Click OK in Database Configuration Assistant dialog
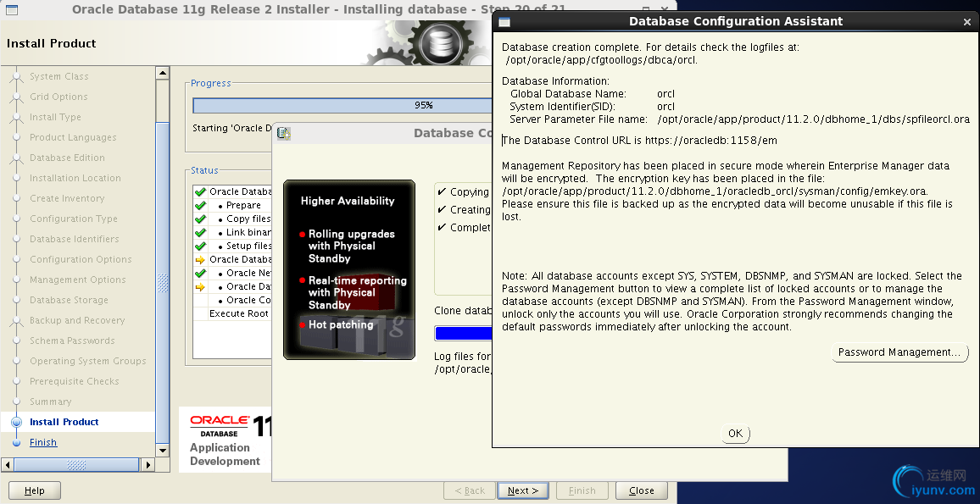980x504 pixels. click(x=735, y=434)
